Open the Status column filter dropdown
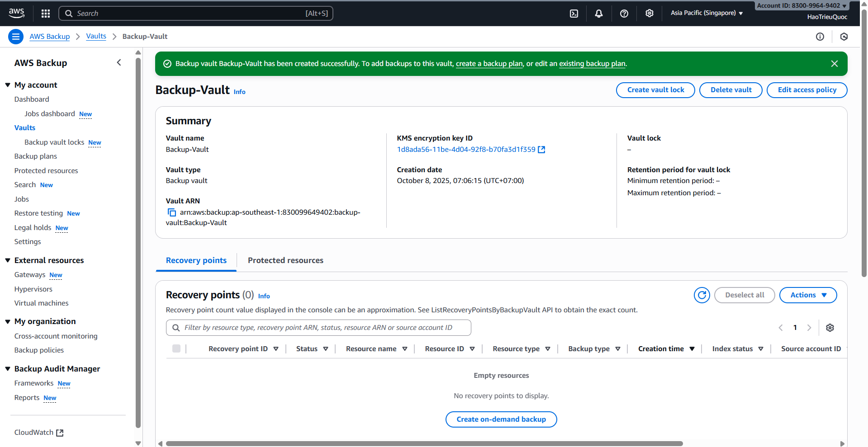Viewport: 868px width, 447px height. click(326, 348)
